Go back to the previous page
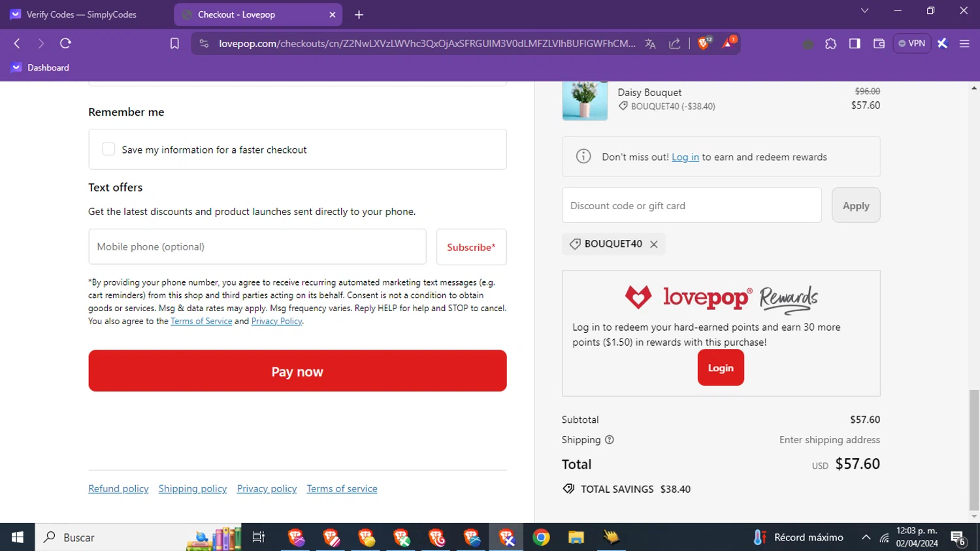Image resolution: width=980 pixels, height=551 pixels. click(x=18, y=43)
